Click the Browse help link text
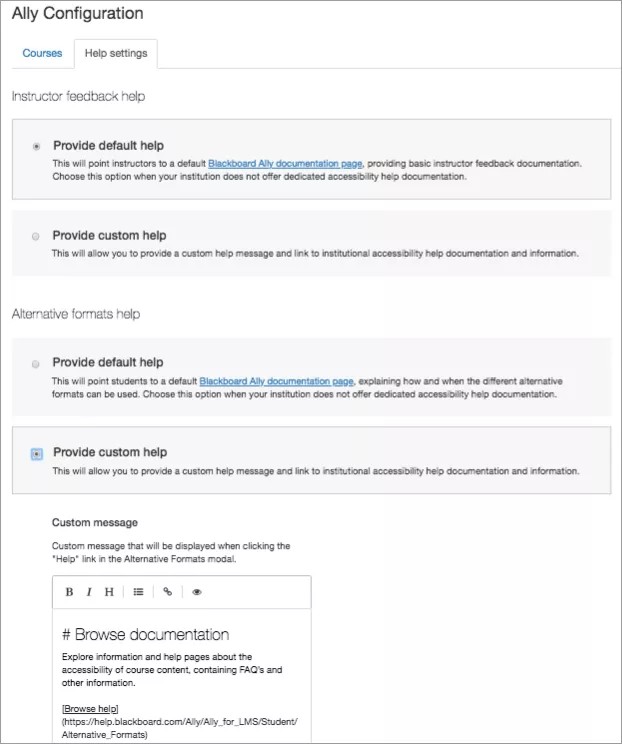This screenshot has height=744, width=622. 90,709
